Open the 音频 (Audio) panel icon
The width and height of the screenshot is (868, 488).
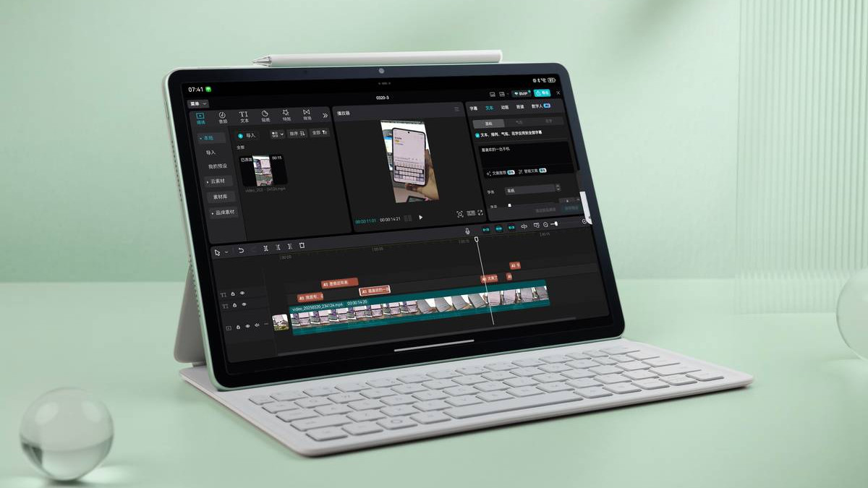222,116
